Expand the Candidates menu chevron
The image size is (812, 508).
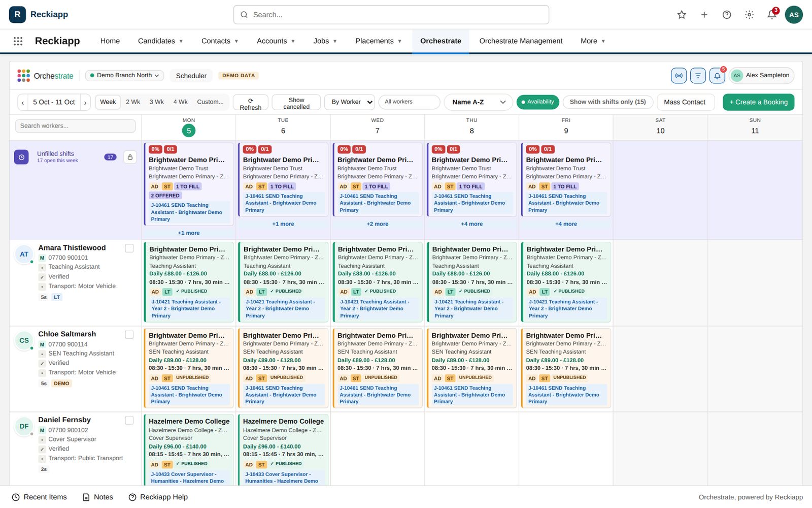[181, 42]
